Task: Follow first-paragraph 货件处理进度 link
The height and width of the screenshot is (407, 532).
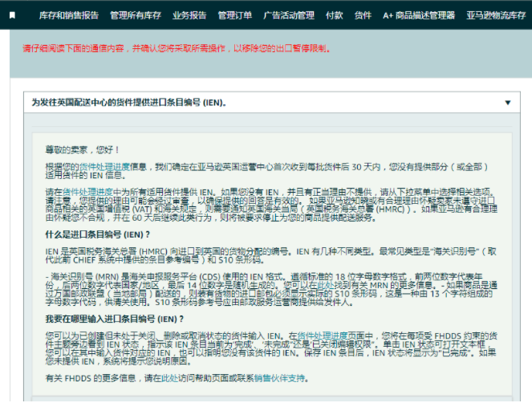Action: (x=104, y=167)
